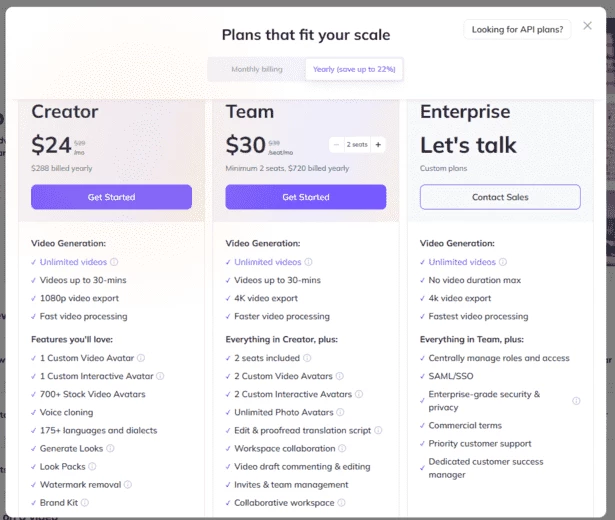Image resolution: width=615 pixels, height=520 pixels.
Task: Switch to Monthly billing
Action: 257,69
